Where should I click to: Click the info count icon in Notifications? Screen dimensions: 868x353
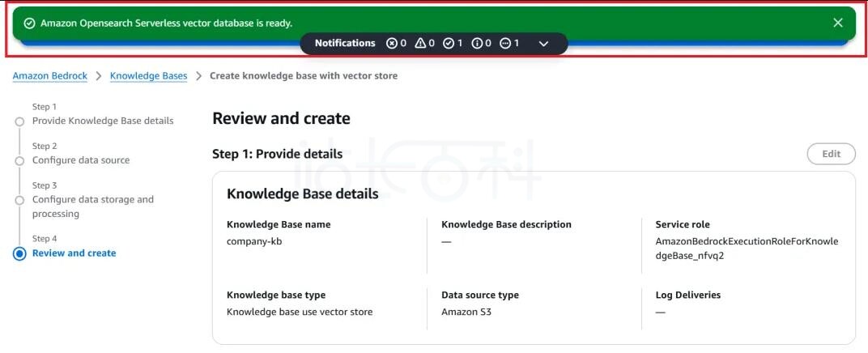point(477,43)
